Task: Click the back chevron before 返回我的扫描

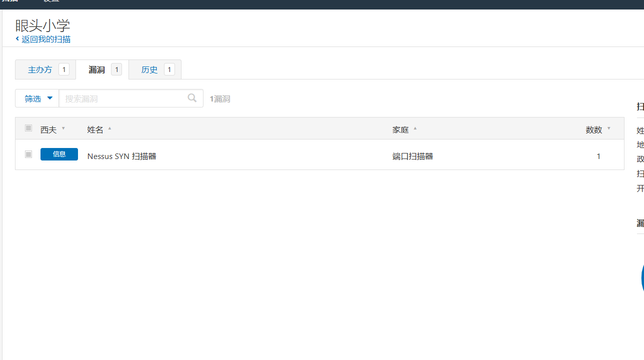Action: [17, 38]
